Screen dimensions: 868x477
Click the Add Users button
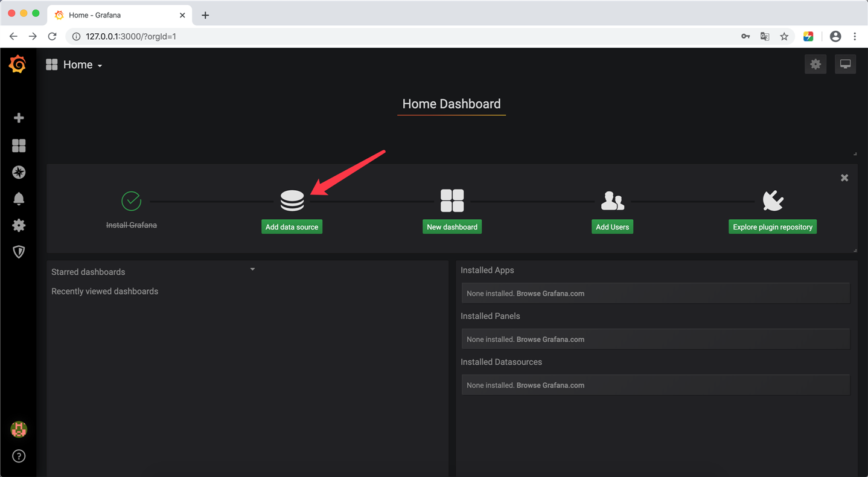pos(612,227)
